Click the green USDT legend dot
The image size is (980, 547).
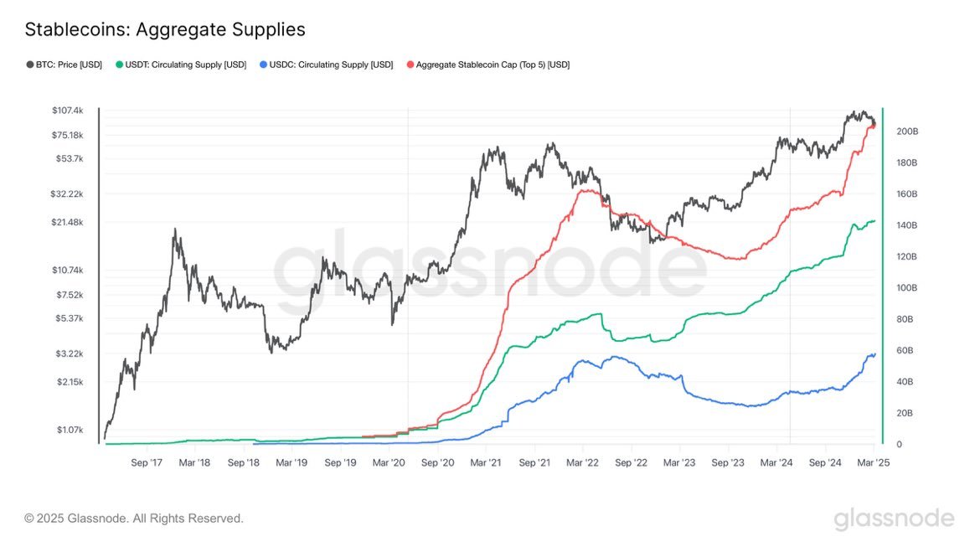tap(120, 65)
